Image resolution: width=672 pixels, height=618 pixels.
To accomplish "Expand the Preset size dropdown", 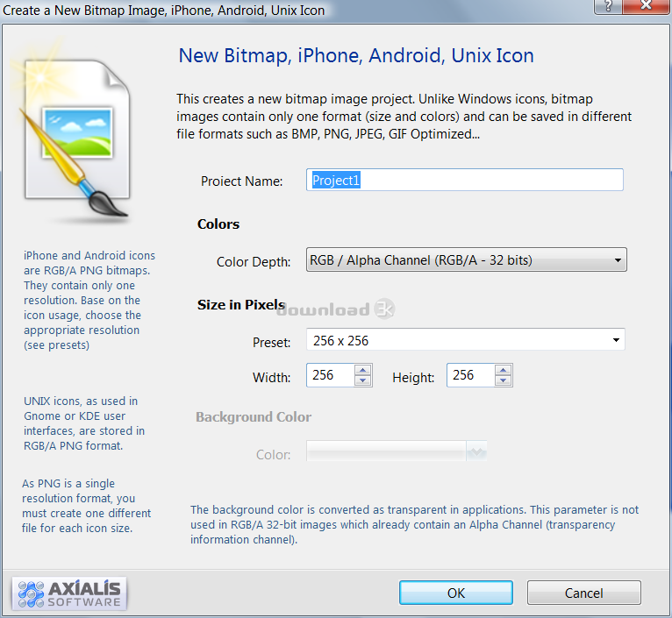I will [x=466, y=340].
